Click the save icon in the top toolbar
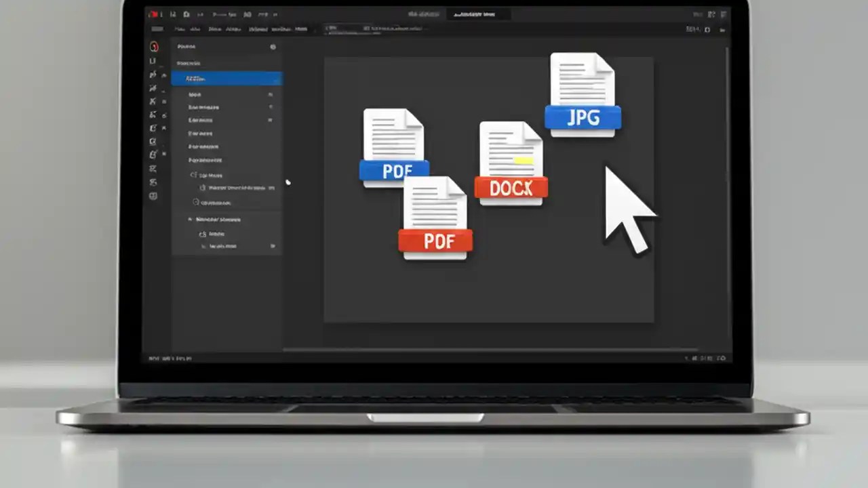The width and height of the screenshot is (868, 488). (173, 14)
